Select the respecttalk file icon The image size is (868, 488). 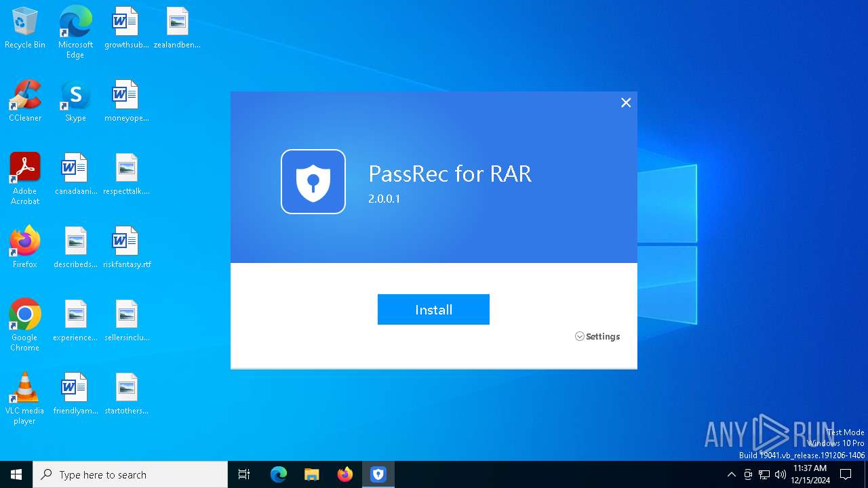tap(126, 175)
